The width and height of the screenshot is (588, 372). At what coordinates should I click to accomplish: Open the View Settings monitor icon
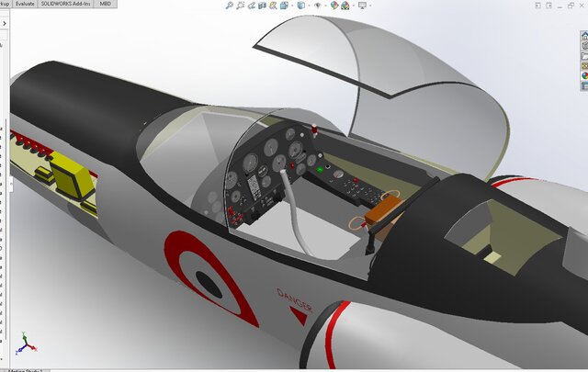point(362,6)
